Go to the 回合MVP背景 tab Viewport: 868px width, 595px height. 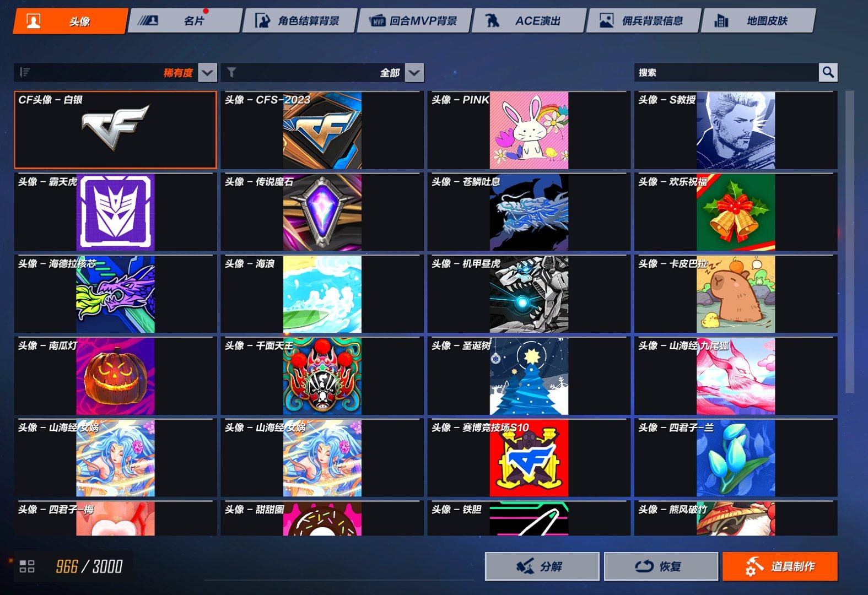(414, 21)
